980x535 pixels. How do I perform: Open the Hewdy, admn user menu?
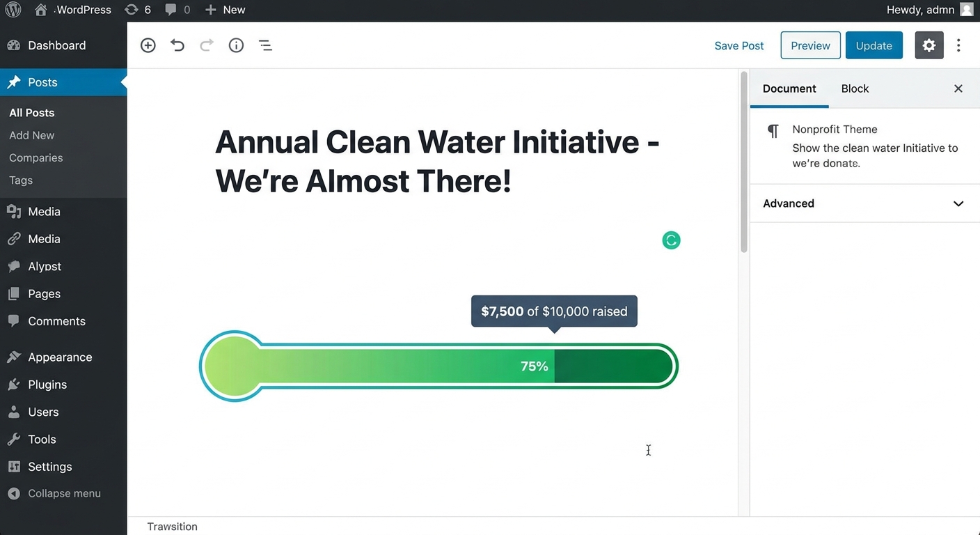click(x=930, y=10)
